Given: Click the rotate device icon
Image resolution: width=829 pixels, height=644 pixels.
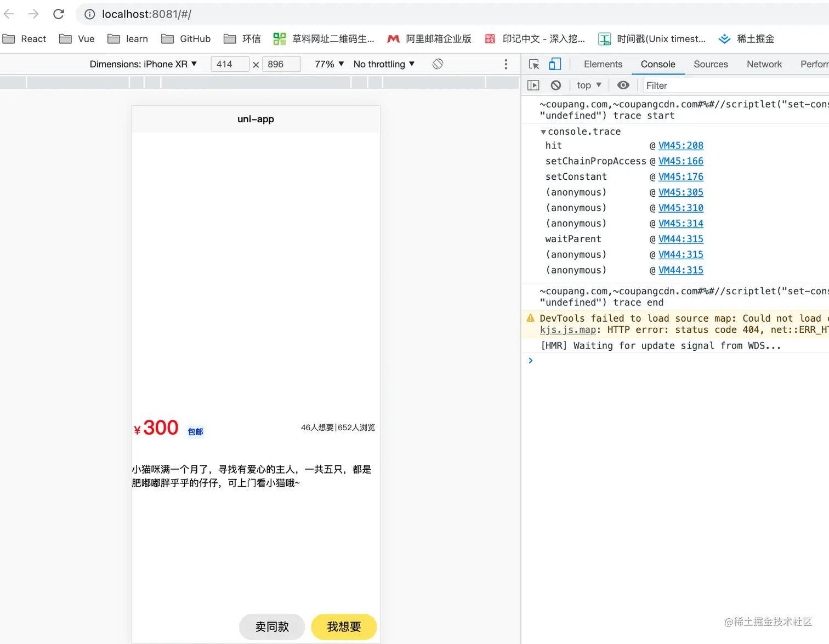Looking at the screenshot, I should (x=438, y=64).
